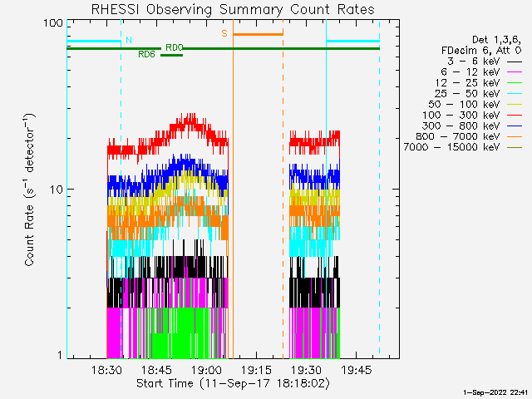Click the 19:15 time axis label
Screen dimensions: 532x399
point(257,370)
